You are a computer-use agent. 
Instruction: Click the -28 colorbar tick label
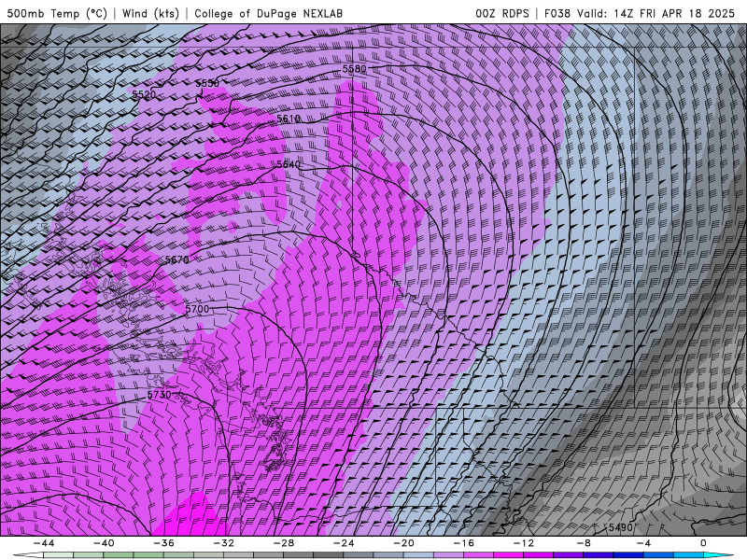point(284,543)
